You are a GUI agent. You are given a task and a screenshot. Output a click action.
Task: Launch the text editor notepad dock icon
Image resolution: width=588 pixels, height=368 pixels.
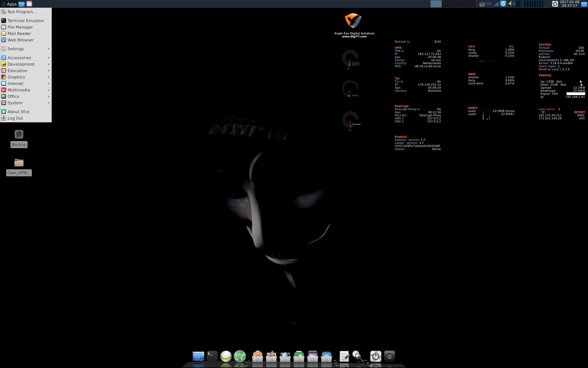point(344,356)
